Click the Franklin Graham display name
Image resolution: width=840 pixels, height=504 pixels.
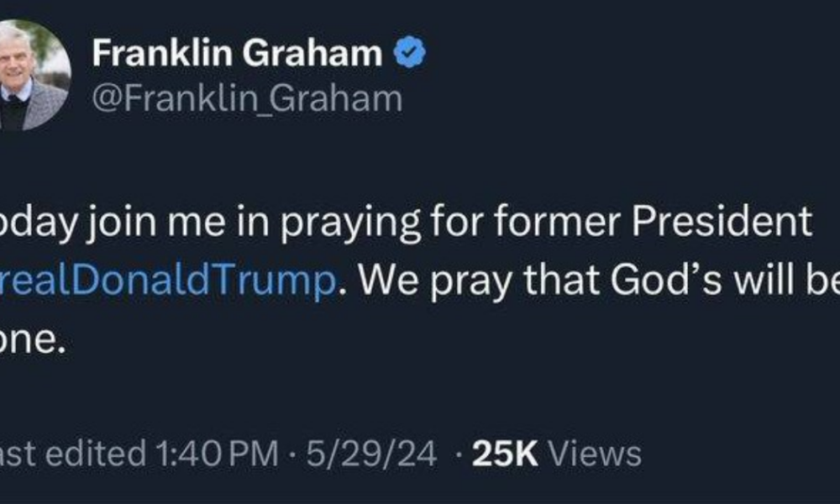(x=237, y=55)
